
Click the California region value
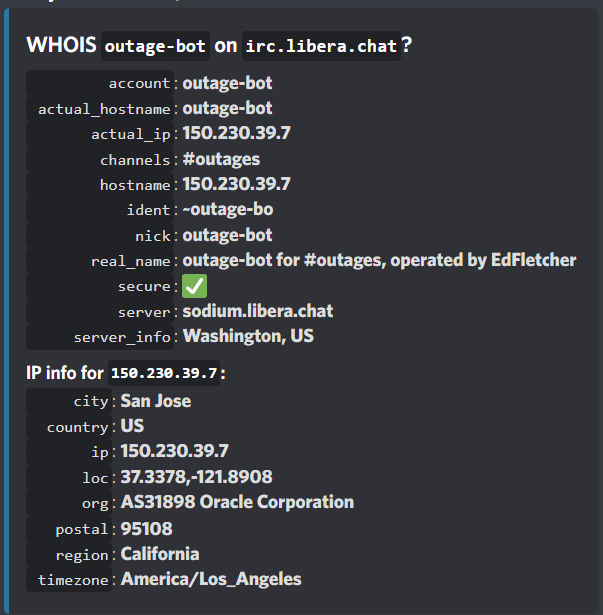(x=160, y=554)
